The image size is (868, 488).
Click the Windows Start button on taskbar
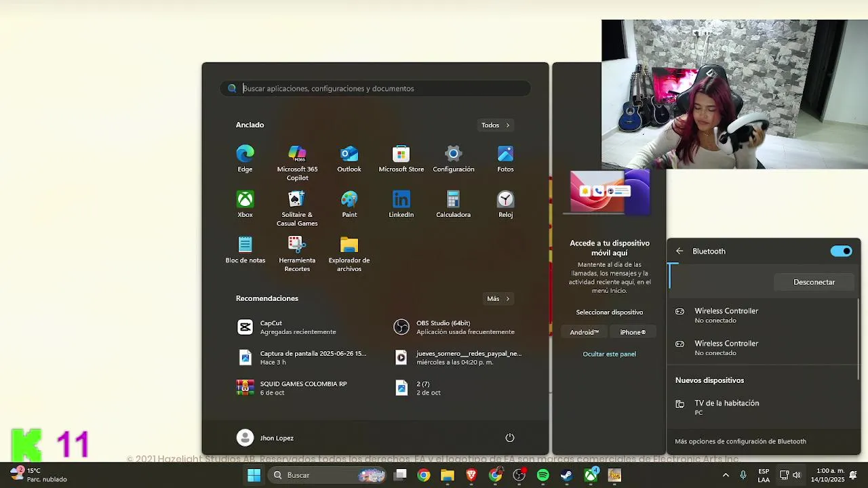(254, 475)
